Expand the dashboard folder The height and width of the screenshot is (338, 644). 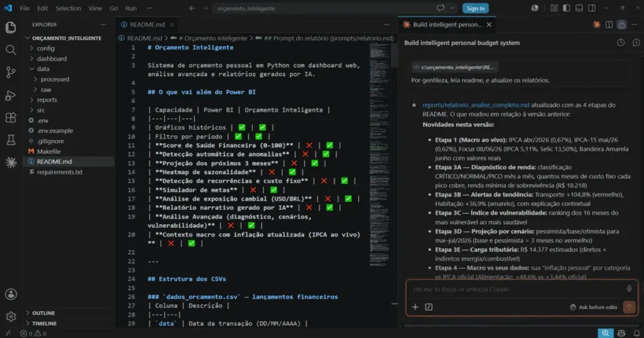(52, 58)
